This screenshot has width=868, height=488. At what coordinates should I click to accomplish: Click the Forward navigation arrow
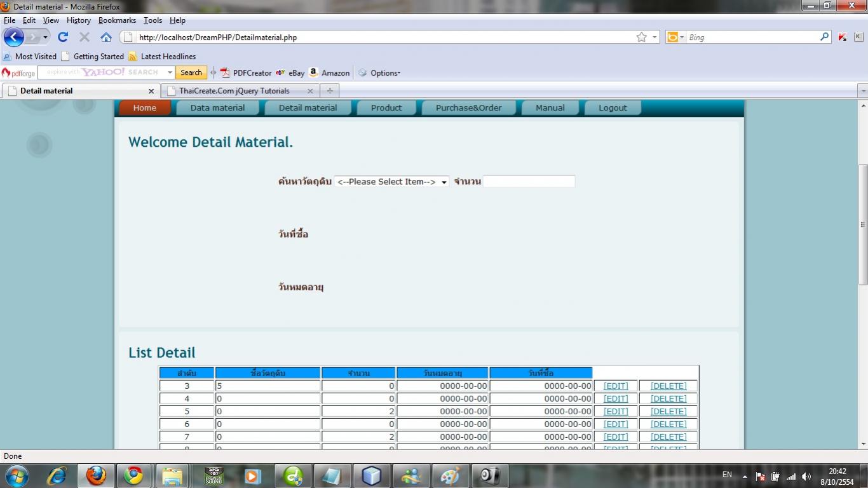[x=32, y=37]
